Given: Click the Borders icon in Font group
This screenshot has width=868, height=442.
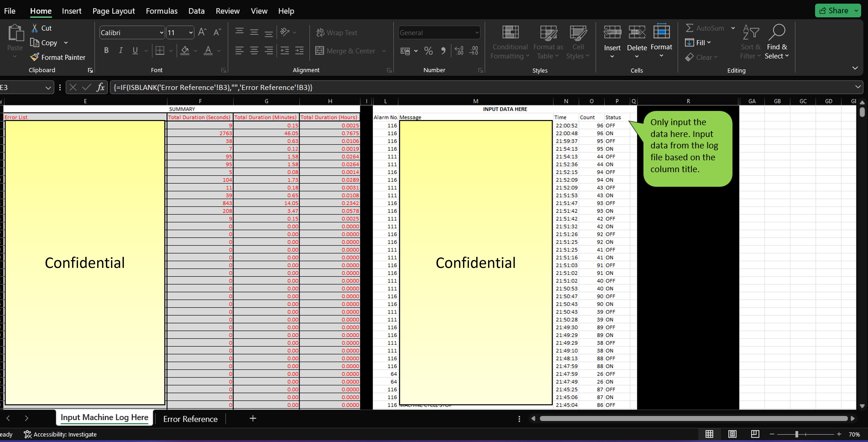Looking at the screenshot, I should point(160,51).
